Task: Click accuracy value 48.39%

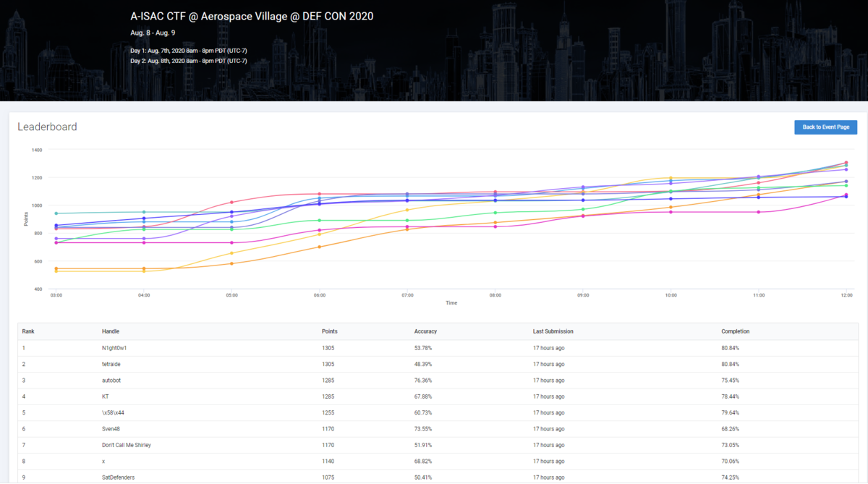Action: 423,364
